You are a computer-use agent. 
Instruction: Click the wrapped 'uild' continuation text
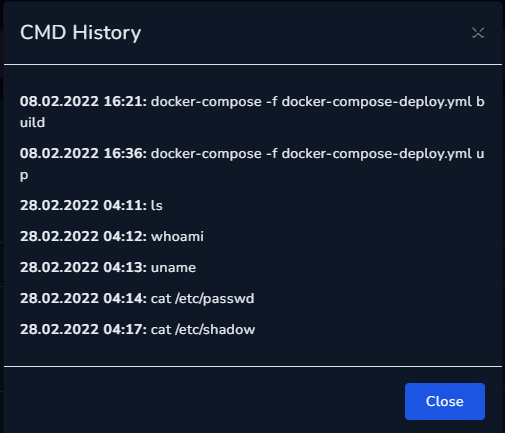point(32,122)
